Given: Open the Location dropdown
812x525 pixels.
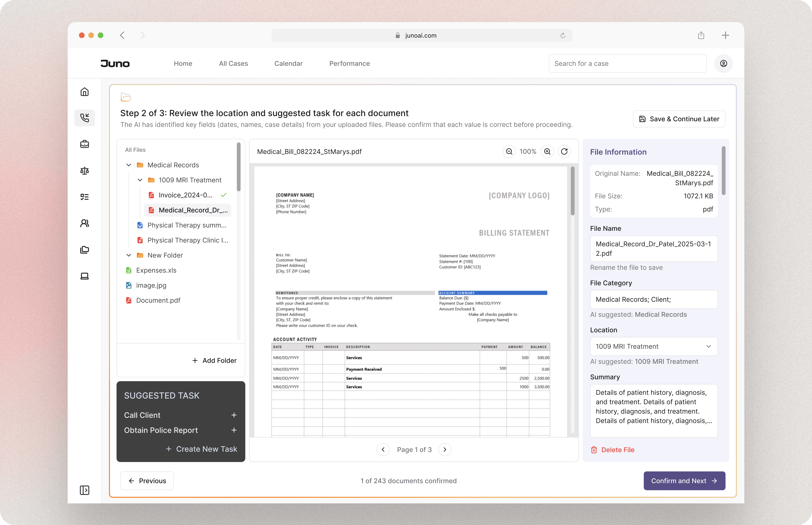Looking at the screenshot, I should 653,346.
